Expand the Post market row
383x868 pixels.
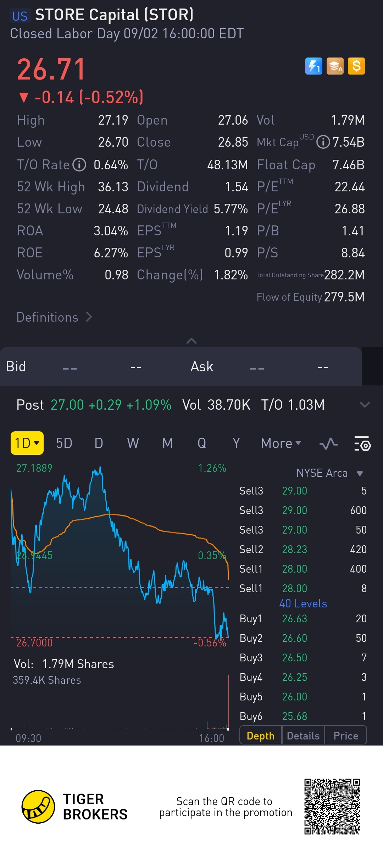pos(365,405)
